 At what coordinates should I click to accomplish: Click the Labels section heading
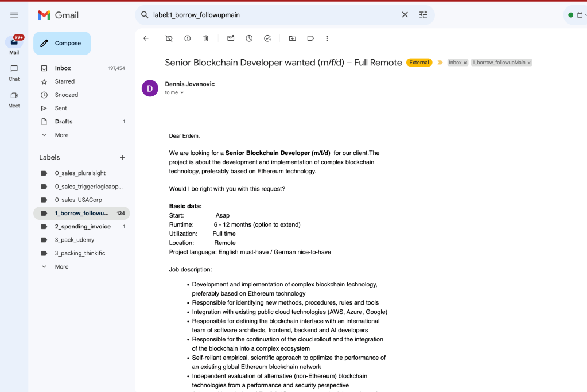point(49,158)
